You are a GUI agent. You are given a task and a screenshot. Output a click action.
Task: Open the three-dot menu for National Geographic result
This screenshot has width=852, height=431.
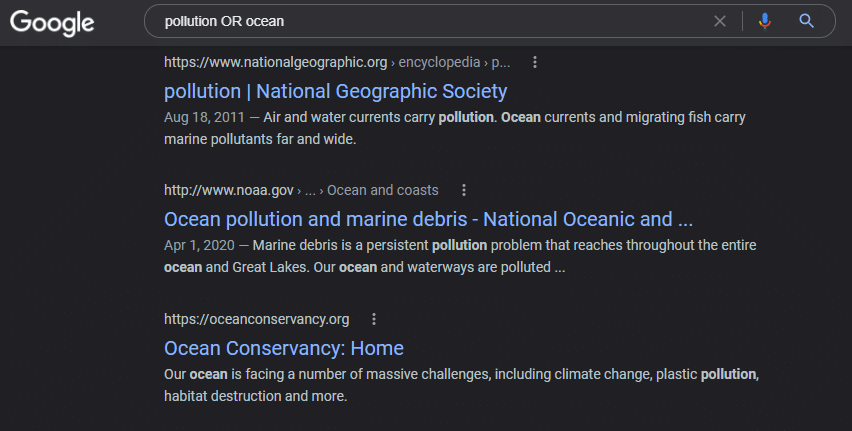pyautogui.click(x=535, y=62)
